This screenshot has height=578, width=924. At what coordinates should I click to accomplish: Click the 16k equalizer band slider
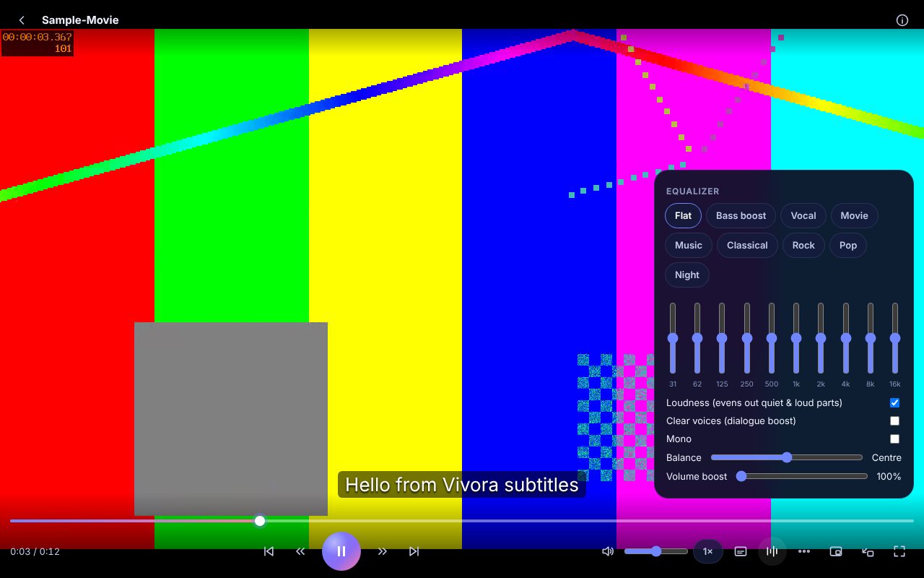click(895, 338)
